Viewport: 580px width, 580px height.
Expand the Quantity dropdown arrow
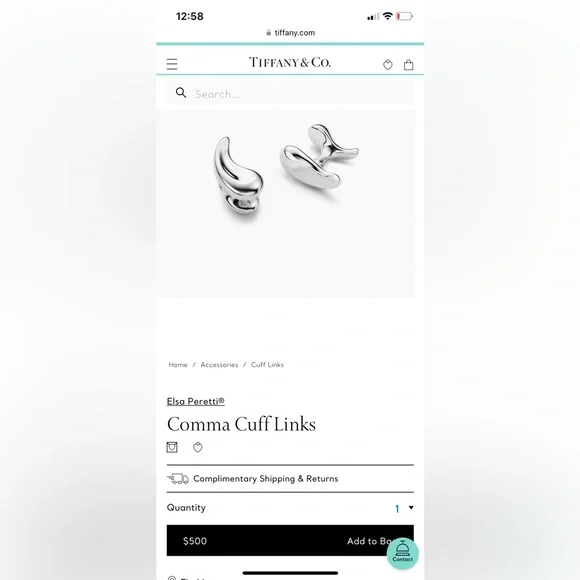click(x=411, y=508)
